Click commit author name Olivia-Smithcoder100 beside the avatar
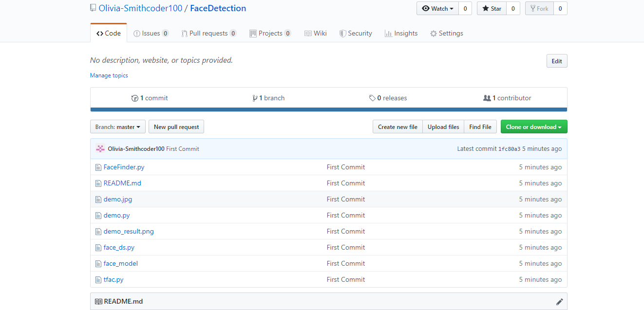 click(x=136, y=149)
